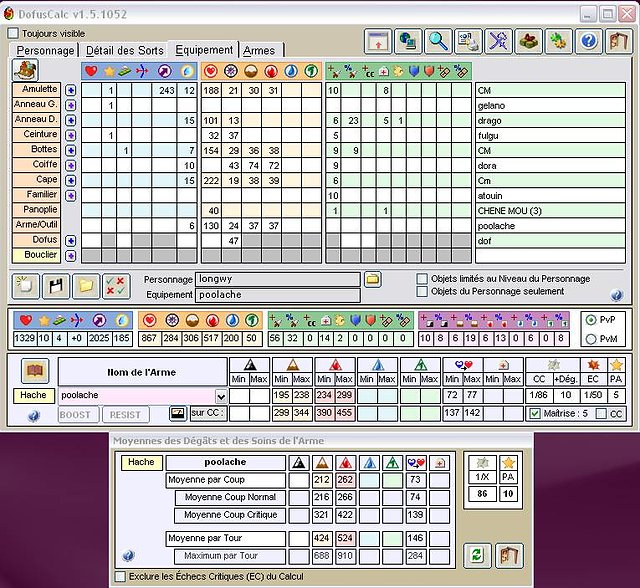Screen dimensions: 640x588
Task: Click the plus expander for Ceinture
Action: click(x=71, y=135)
